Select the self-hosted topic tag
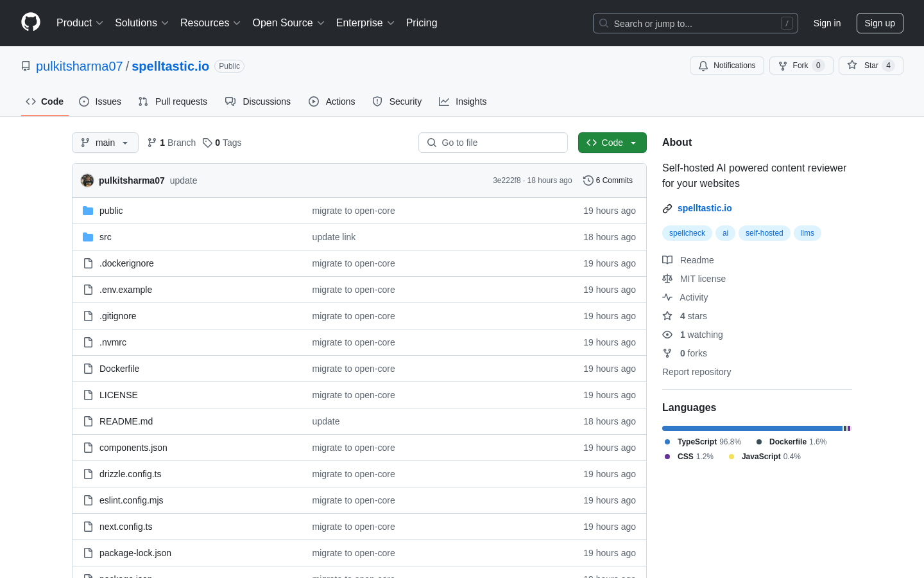 click(764, 233)
